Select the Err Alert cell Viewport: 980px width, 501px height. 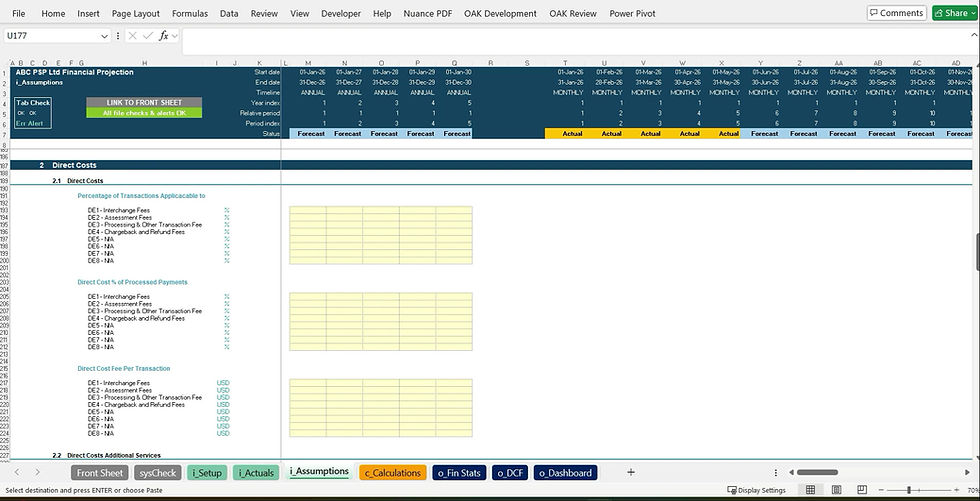point(29,124)
